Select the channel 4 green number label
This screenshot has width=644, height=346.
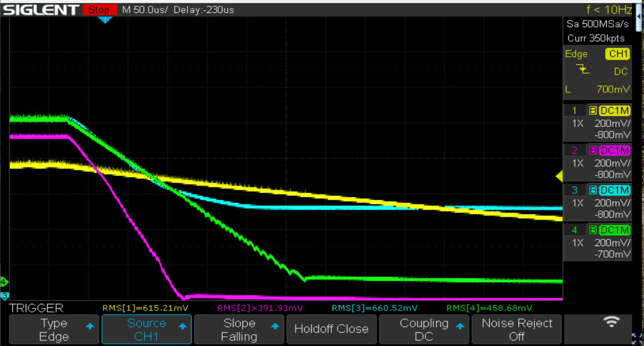click(575, 231)
